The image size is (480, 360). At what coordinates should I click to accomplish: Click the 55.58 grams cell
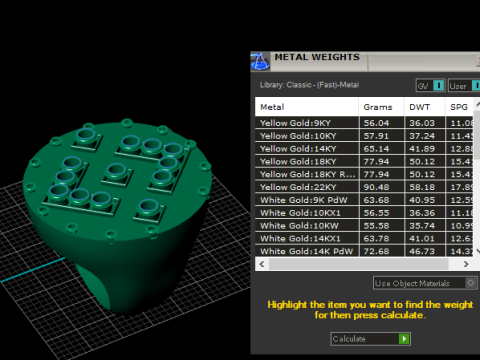(382, 226)
